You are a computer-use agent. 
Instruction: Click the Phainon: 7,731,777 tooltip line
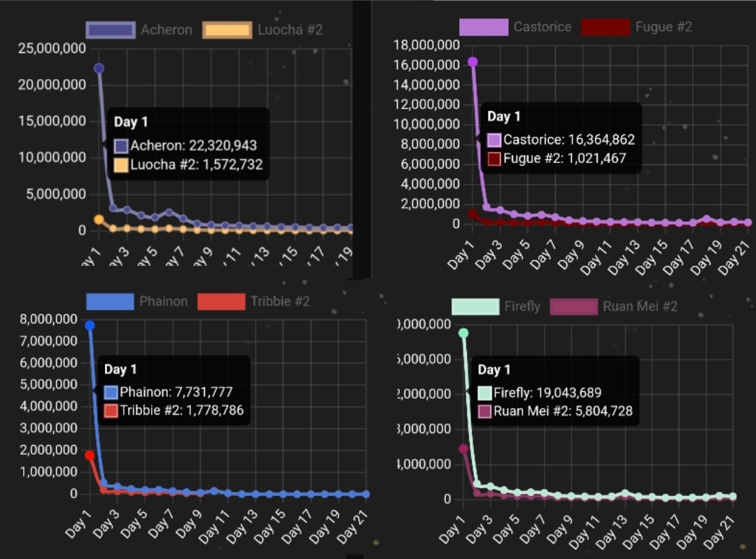point(169,392)
